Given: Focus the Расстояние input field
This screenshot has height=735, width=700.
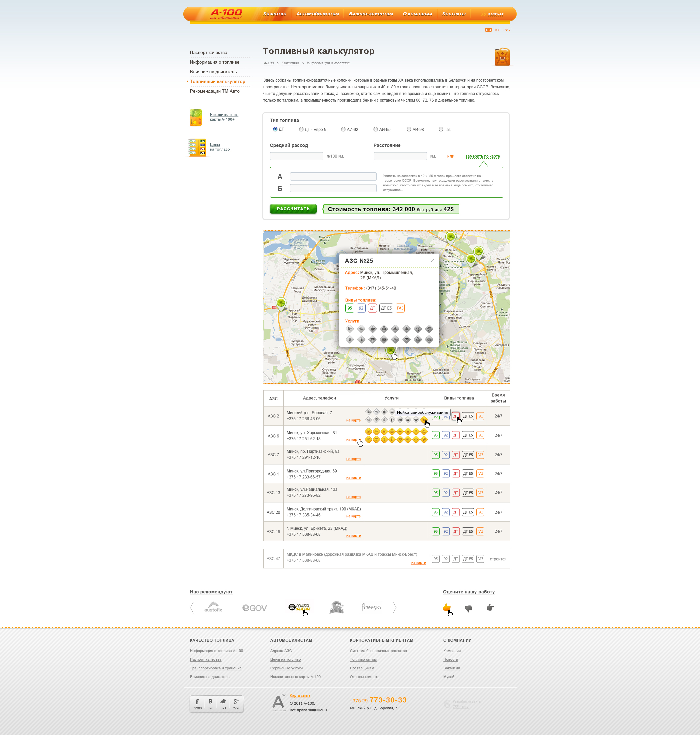Looking at the screenshot, I should tap(400, 156).
